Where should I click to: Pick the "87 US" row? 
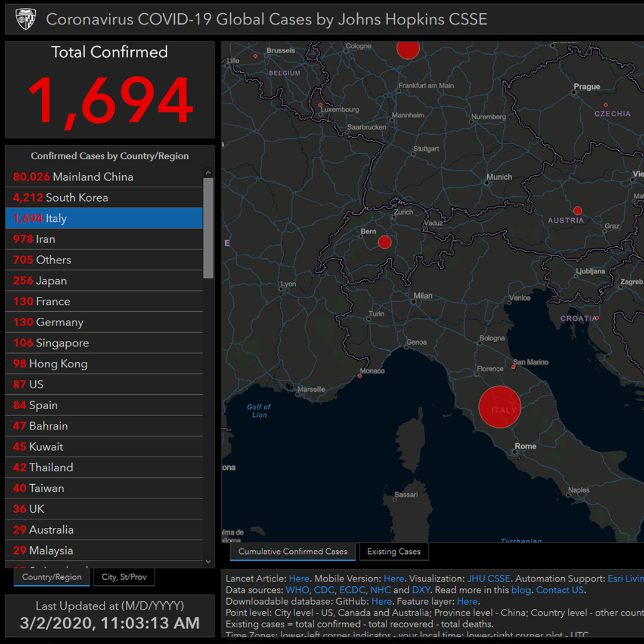pyautogui.click(x=104, y=385)
